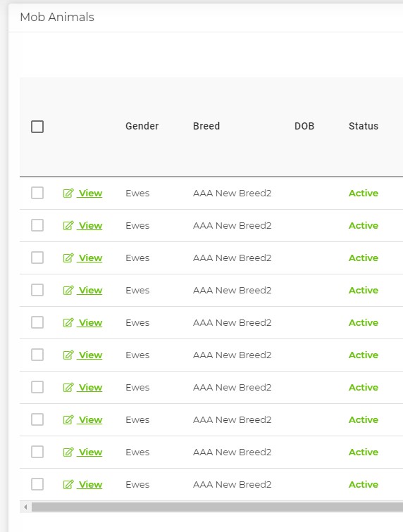
Task: Sort table by Gender column header
Action: [x=142, y=126]
